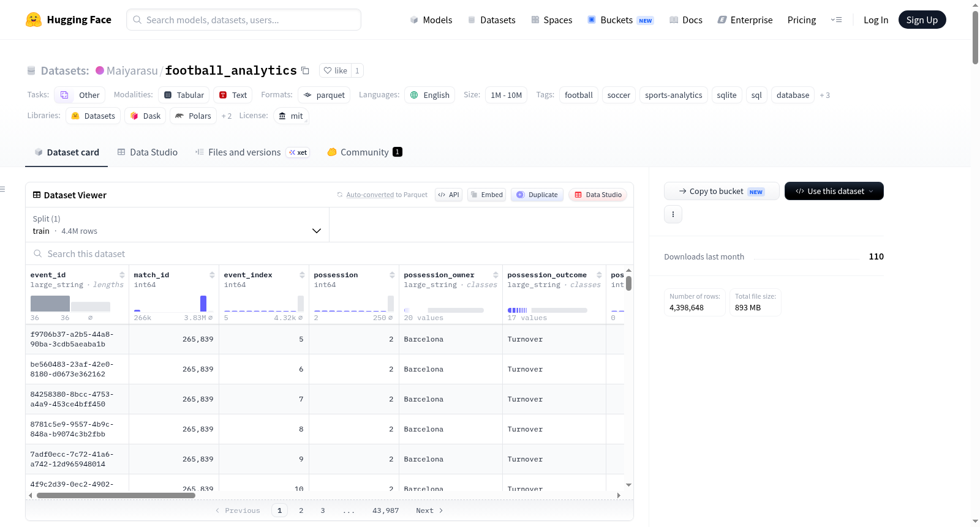Focus the Search this dataset field
The image size is (980, 527).
(329, 253)
